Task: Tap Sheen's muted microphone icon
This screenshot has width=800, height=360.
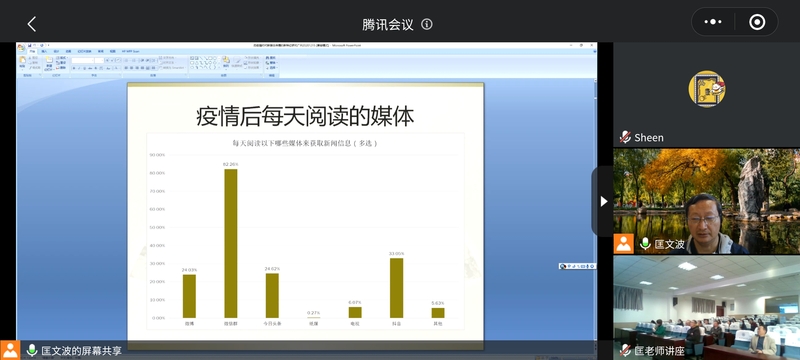Action: 625,137
